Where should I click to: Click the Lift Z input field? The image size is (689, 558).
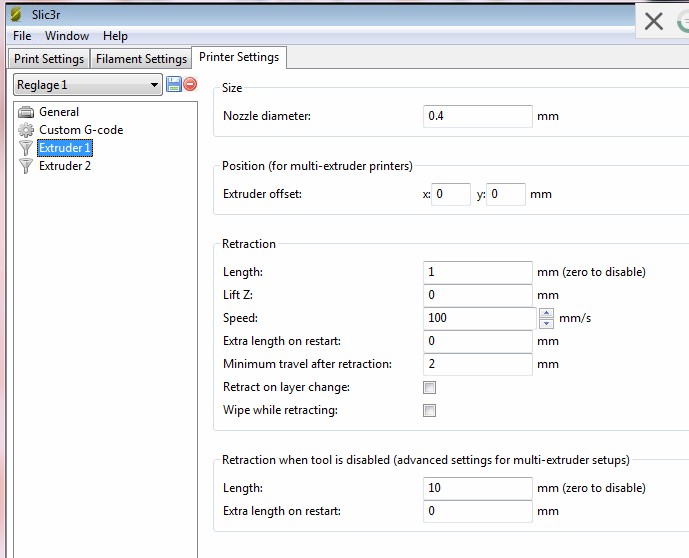pyautogui.click(x=478, y=295)
